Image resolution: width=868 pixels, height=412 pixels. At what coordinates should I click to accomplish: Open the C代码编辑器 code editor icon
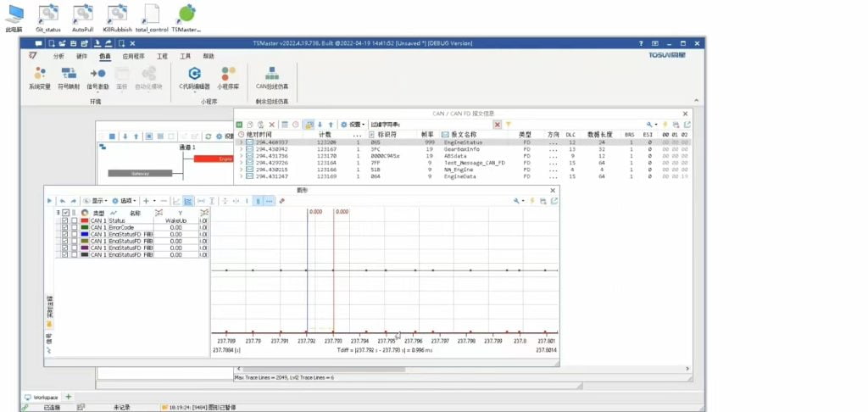point(193,75)
